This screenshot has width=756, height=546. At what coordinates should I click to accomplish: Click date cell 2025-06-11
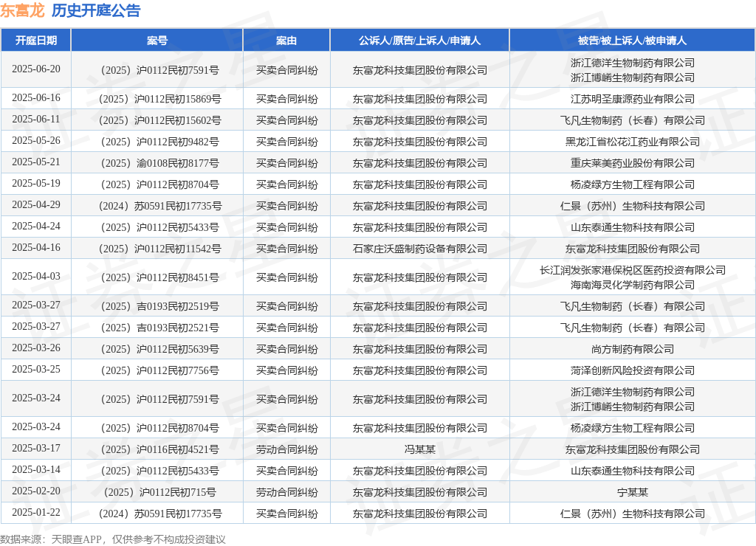(x=36, y=119)
